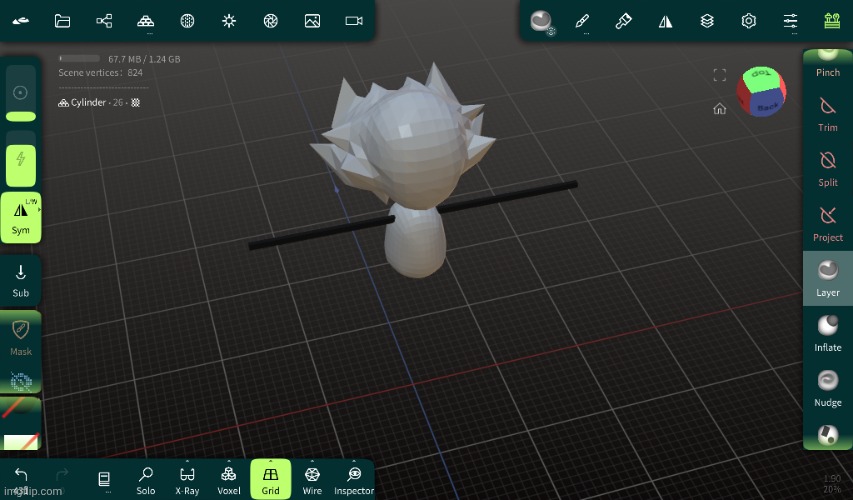Open the Interface sliders menu
Image resolution: width=853 pixels, height=500 pixels.
tap(790, 21)
